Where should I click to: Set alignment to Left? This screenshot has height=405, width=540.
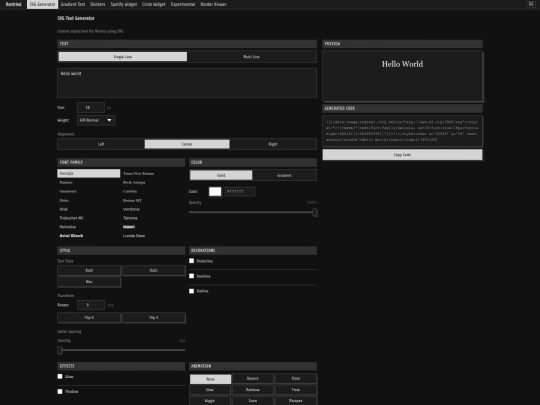(101, 144)
